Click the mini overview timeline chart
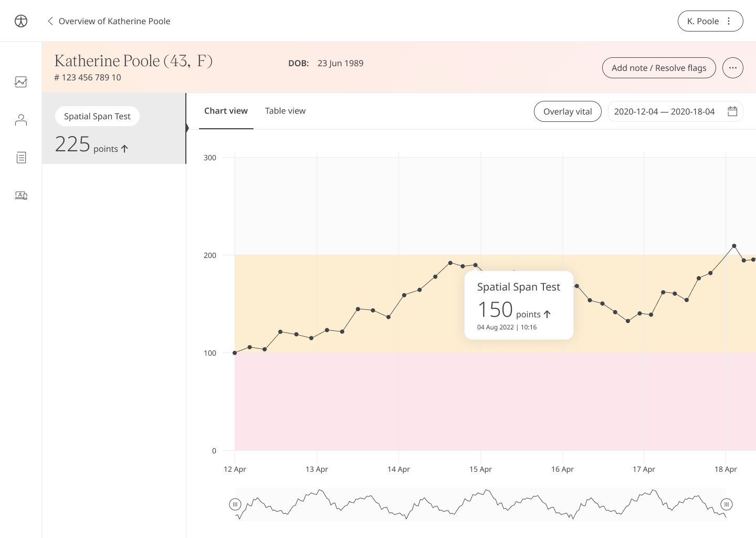This screenshot has width=756, height=538. tap(481, 504)
